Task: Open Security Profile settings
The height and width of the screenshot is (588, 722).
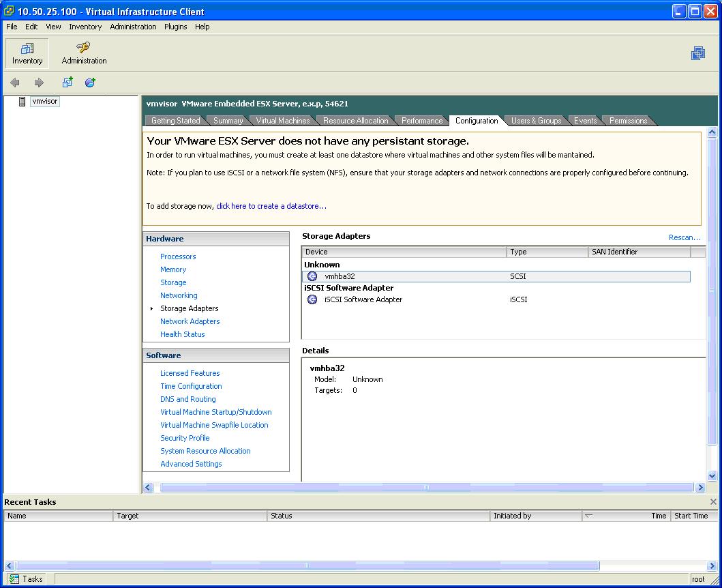Action: tap(185, 438)
